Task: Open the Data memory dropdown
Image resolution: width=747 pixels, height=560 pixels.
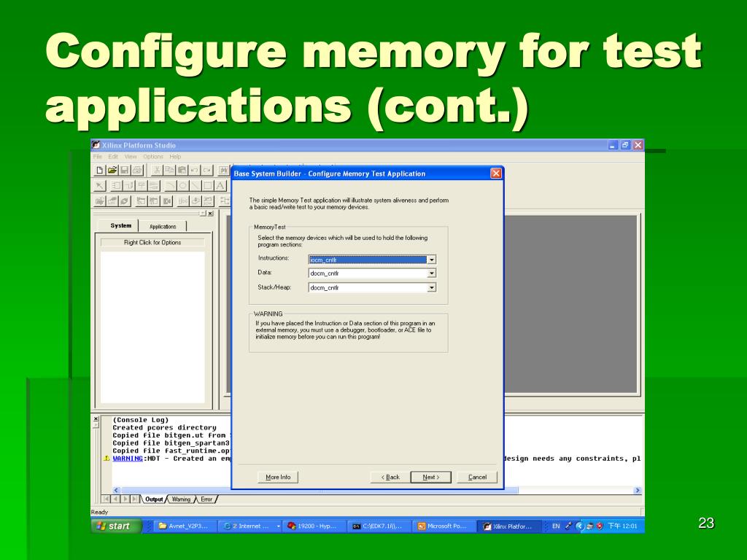Action: click(x=432, y=273)
